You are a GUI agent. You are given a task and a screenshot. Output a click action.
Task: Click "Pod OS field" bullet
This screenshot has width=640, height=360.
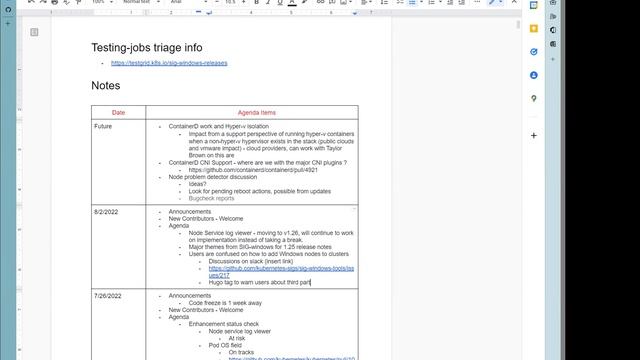tap(225, 345)
